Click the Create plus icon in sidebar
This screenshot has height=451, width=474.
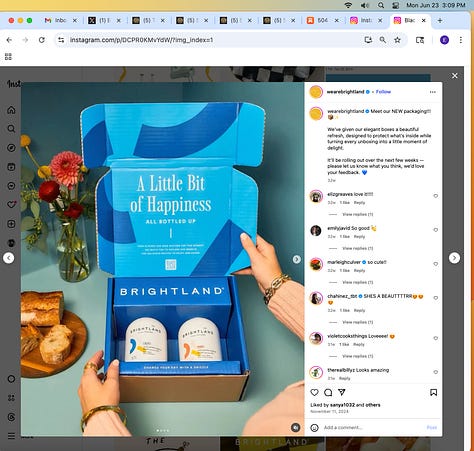tap(11, 224)
